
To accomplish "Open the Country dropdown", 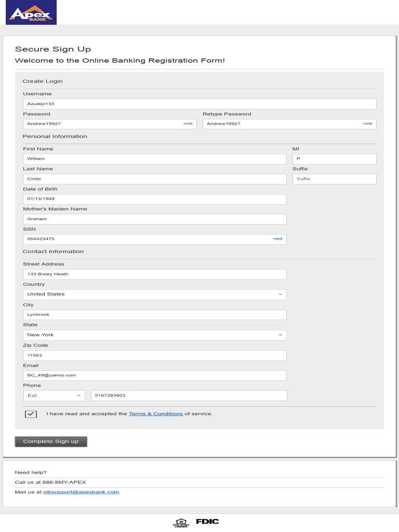I will pos(154,294).
